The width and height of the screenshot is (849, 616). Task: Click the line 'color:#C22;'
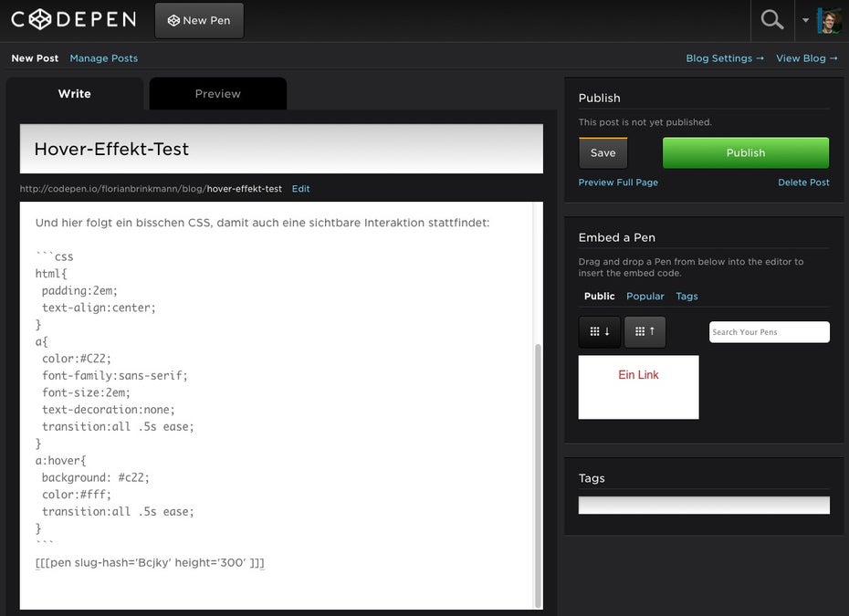[77, 359]
